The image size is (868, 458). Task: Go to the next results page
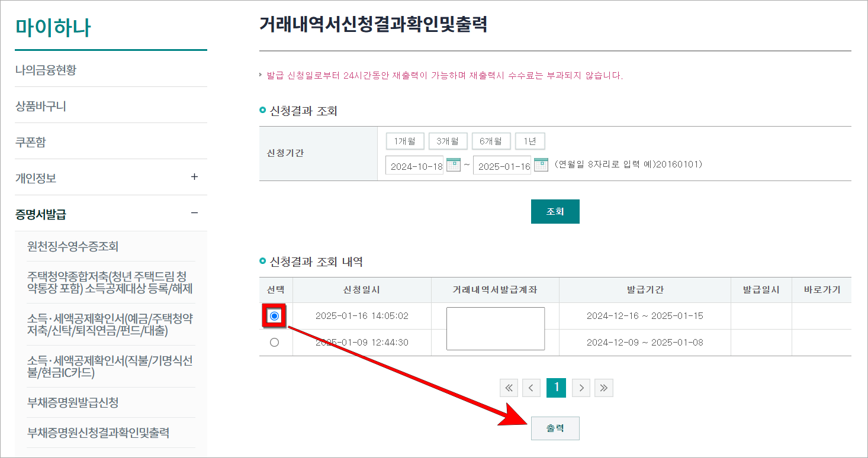[580, 388]
